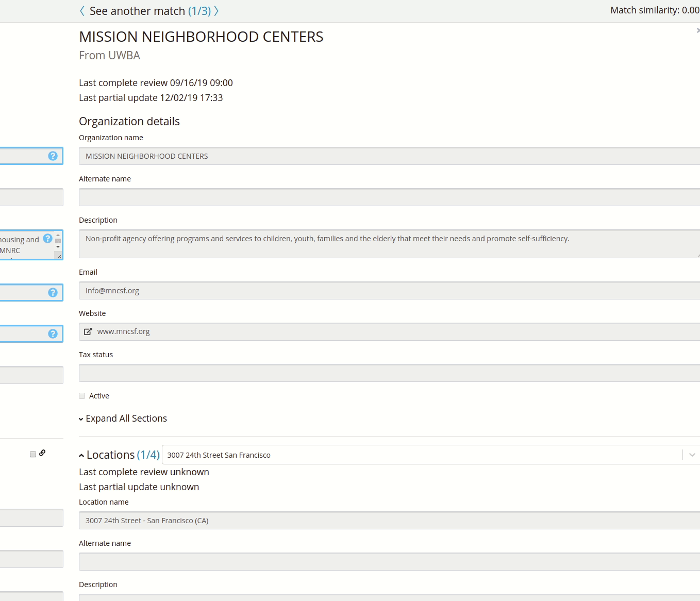Screen dimensions: 700x601
Task: Click the 'Last partial update unknown' text
Action: (x=139, y=487)
